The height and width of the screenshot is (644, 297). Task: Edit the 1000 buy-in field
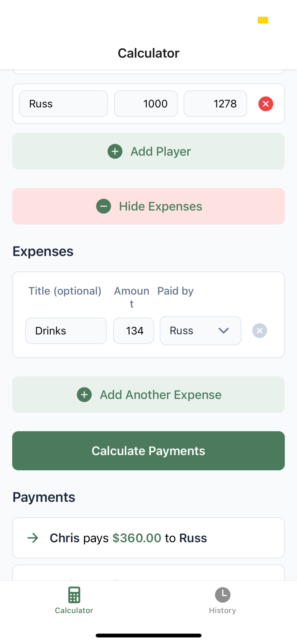coord(146,104)
